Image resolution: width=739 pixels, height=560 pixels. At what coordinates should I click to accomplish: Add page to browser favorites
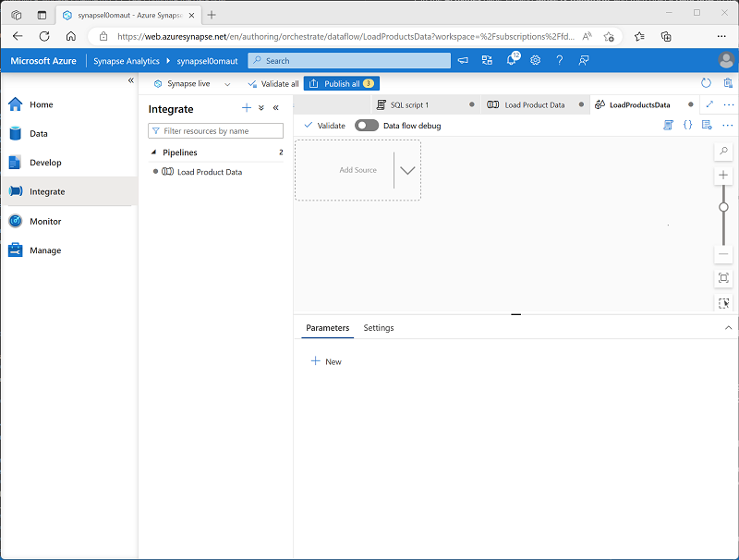[x=609, y=36]
